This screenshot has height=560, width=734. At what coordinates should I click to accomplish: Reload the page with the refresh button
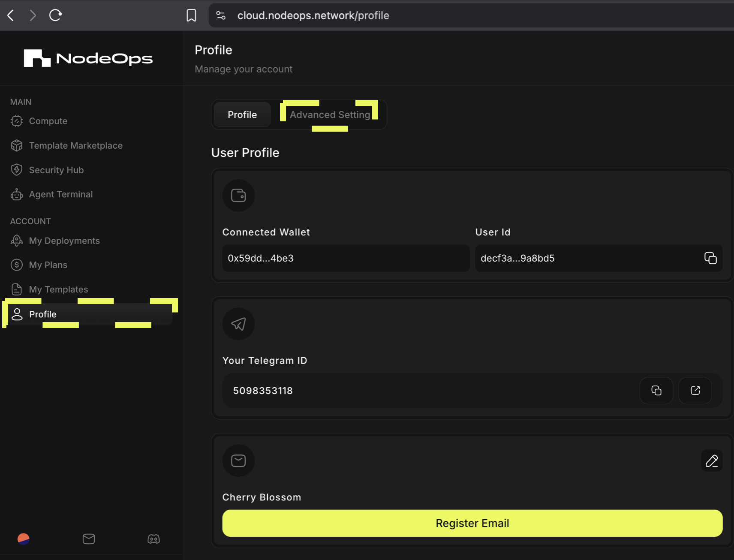(x=55, y=15)
